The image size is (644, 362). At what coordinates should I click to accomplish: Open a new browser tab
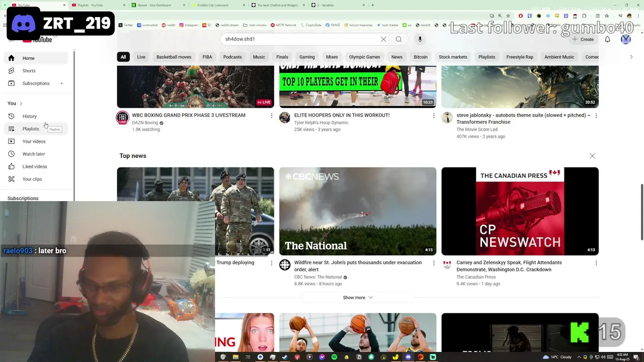(x=372, y=5)
